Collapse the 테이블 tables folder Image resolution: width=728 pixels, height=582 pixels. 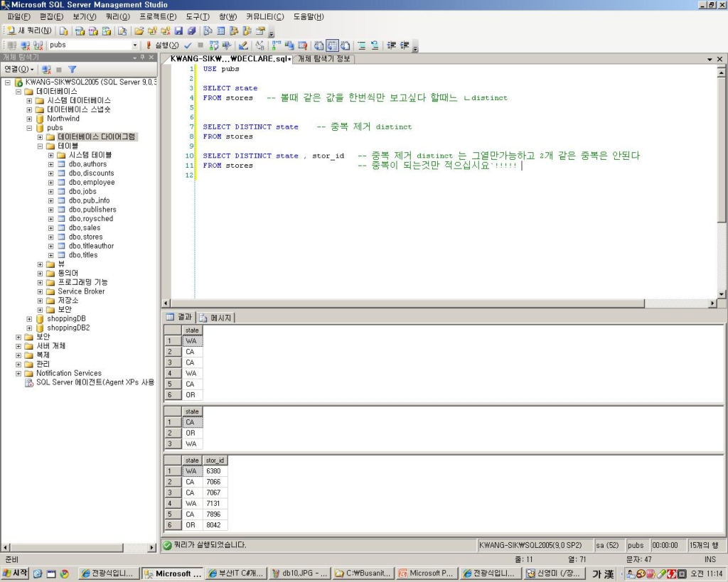[x=40, y=146]
